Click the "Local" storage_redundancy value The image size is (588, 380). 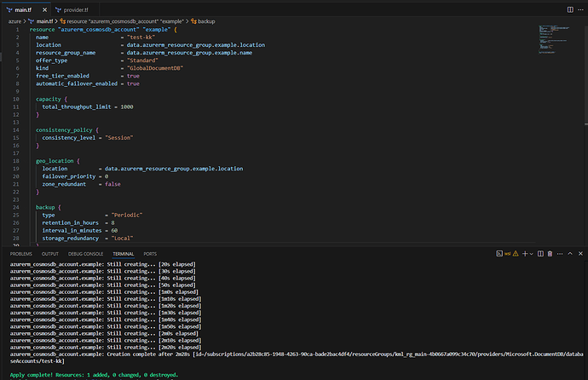coord(122,239)
